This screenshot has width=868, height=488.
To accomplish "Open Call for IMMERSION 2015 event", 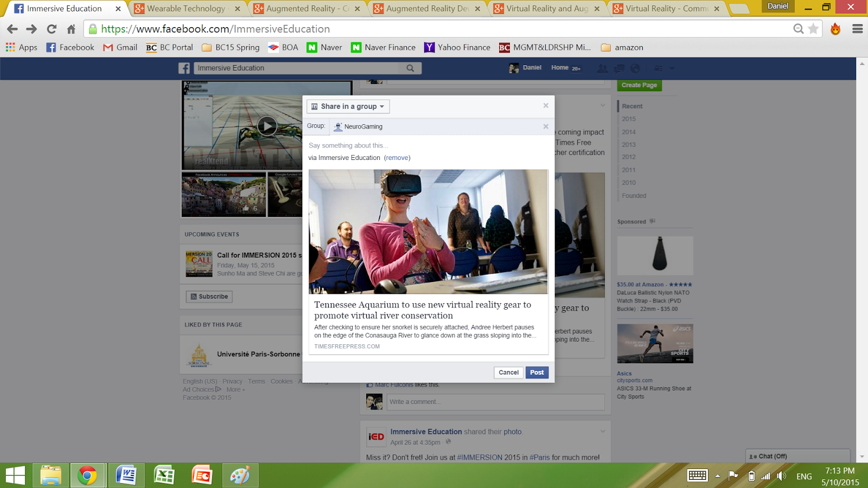I will (x=259, y=255).
